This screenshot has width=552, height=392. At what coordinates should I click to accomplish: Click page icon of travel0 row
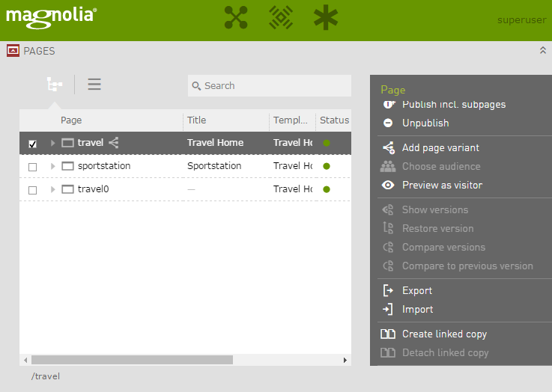(67, 189)
